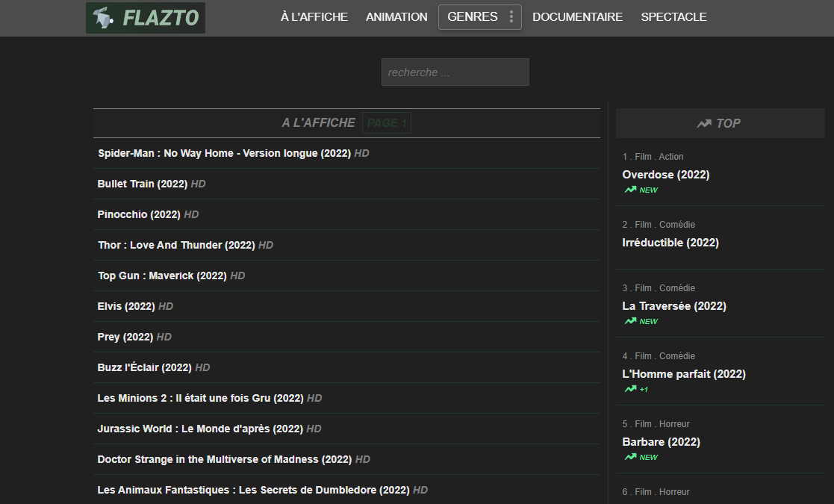
Task: Open Doctor Strange in the Multiverse of Madness
Action: pyautogui.click(x=225, y=459)
